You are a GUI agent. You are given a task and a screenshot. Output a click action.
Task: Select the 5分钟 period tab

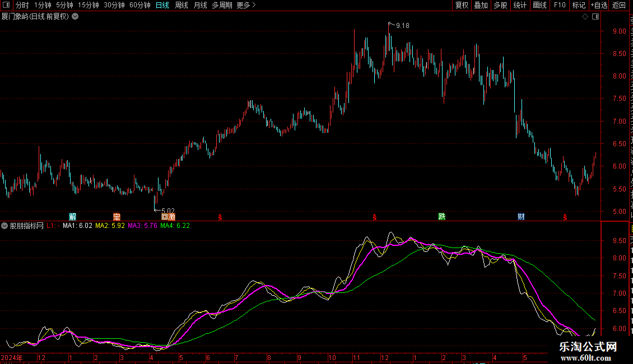[64, 5]
